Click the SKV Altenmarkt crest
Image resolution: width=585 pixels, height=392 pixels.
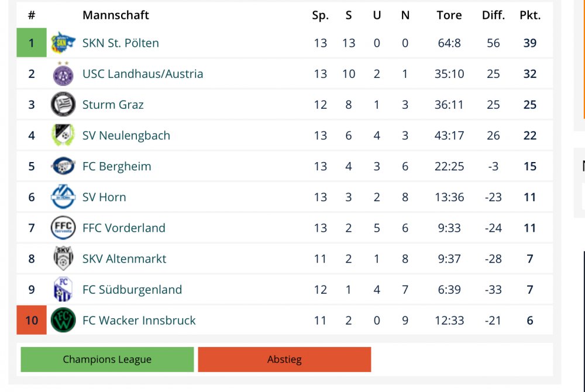[x=63, y=258]
